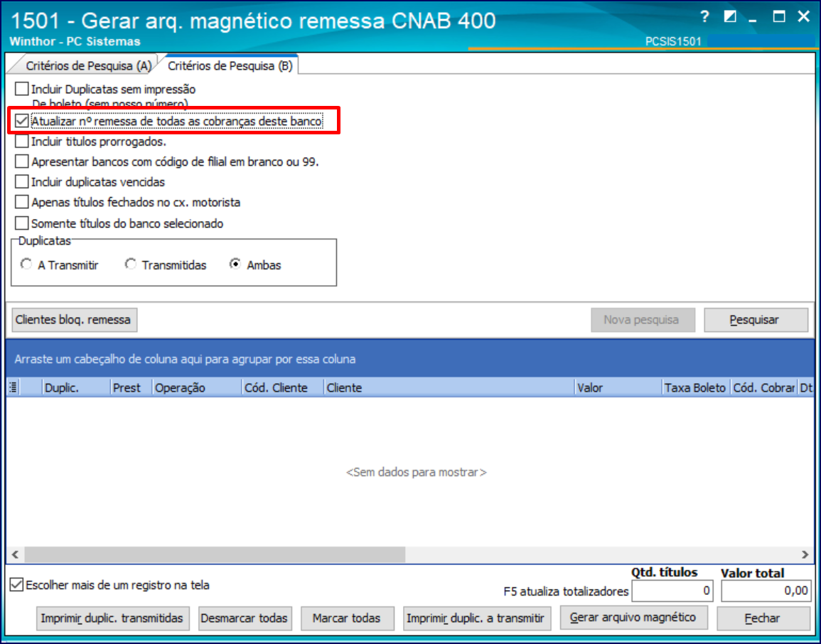Sort by Taxa Boleto column header
Screen dimensions: 821x644
[696, 387]
